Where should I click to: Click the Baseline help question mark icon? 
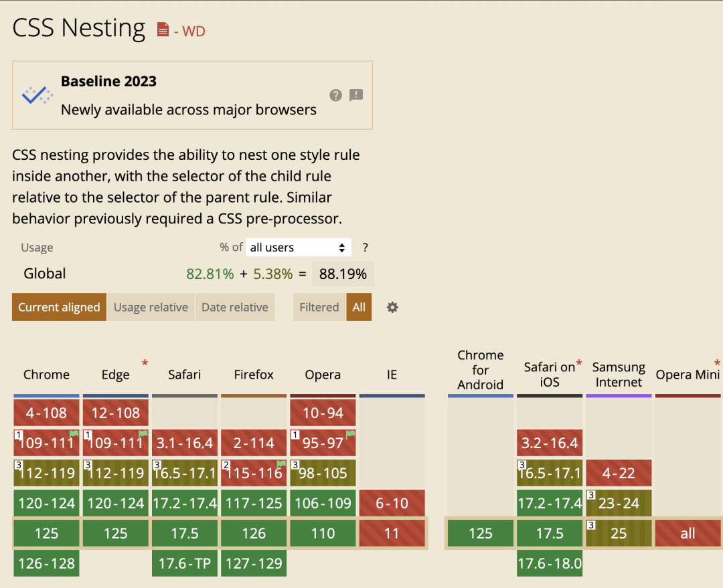pyautogui.click(x=335, y=96)
